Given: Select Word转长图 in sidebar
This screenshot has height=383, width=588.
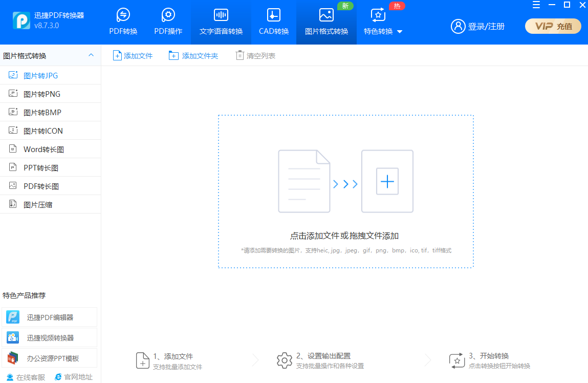Looking at the screenshot, I should click(x=50, y=149).
